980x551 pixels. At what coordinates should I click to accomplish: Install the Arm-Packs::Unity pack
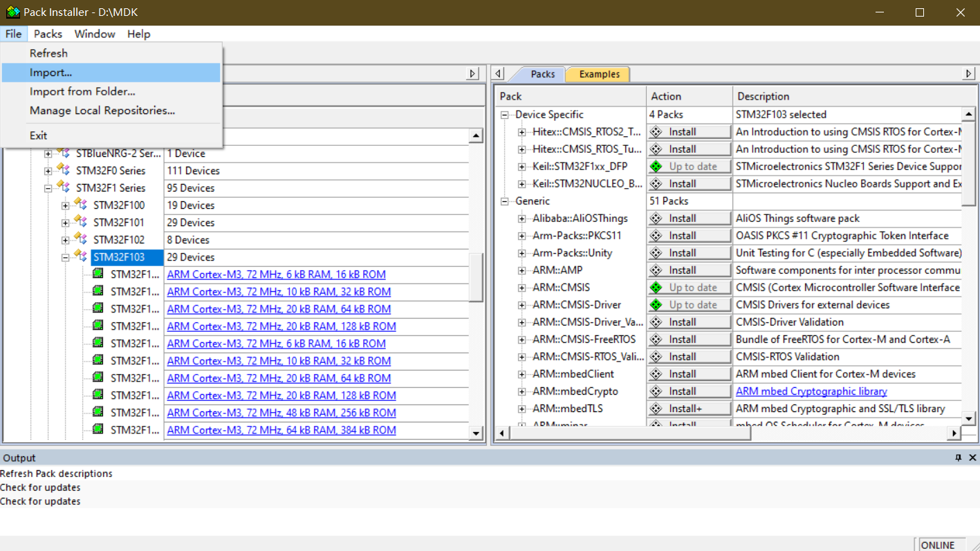pyautogui.click(x=689, y=253)
